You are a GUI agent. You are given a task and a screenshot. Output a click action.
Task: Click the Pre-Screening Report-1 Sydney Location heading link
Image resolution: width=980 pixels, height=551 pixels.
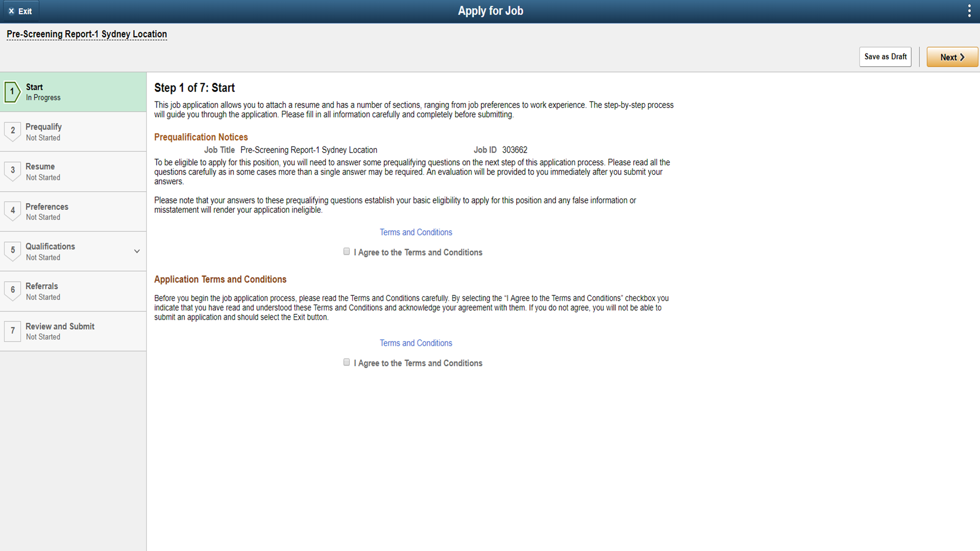pos(87,34)
